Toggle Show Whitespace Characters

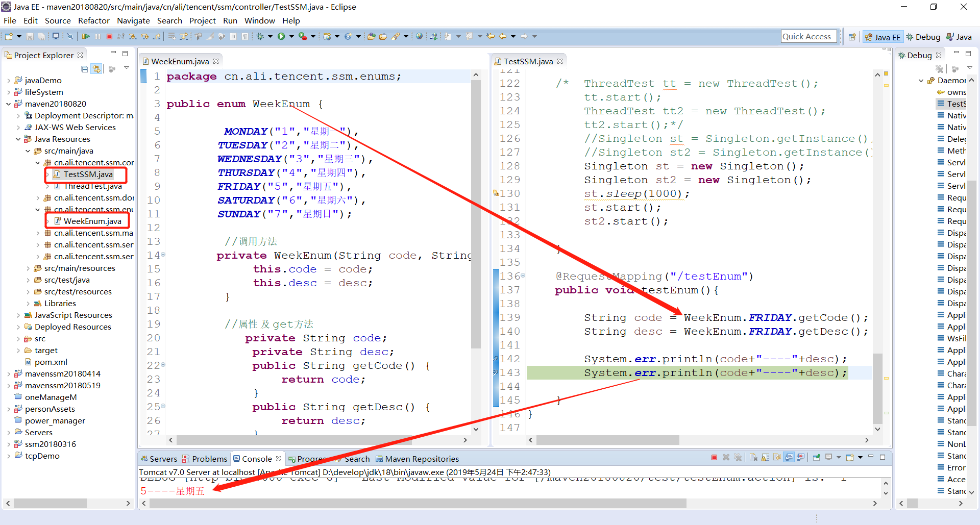coord(244,36)
